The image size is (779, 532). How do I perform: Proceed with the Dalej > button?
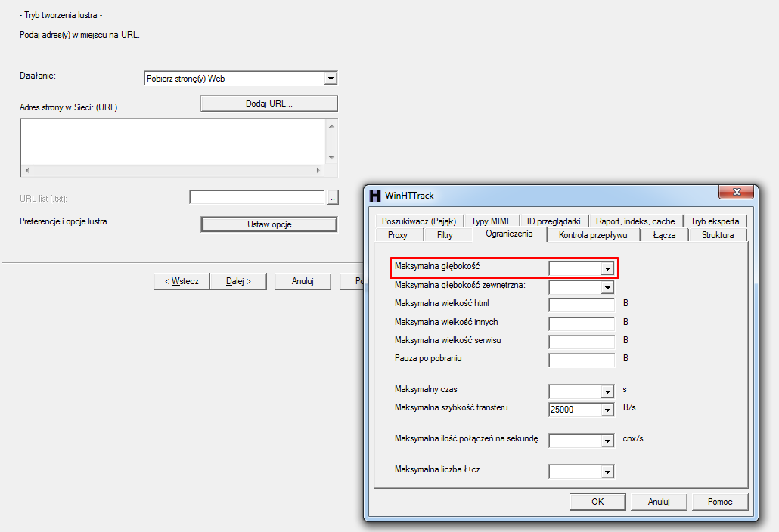[x=238, y=281]
